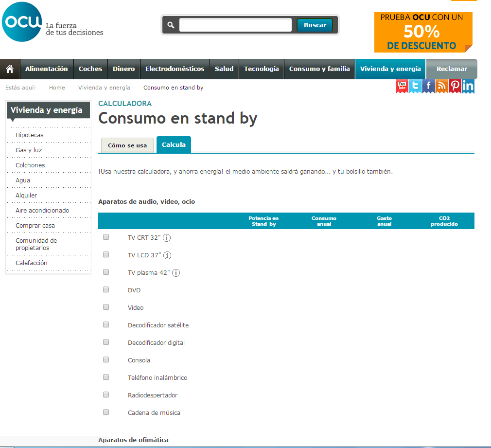The image size is (491, 448).
Task: Check the TV plasma 42" checkbox
Action: 106,272
